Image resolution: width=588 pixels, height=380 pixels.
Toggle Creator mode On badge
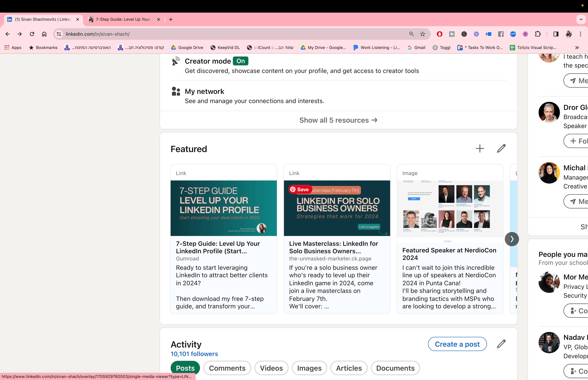tap(241, 61)
